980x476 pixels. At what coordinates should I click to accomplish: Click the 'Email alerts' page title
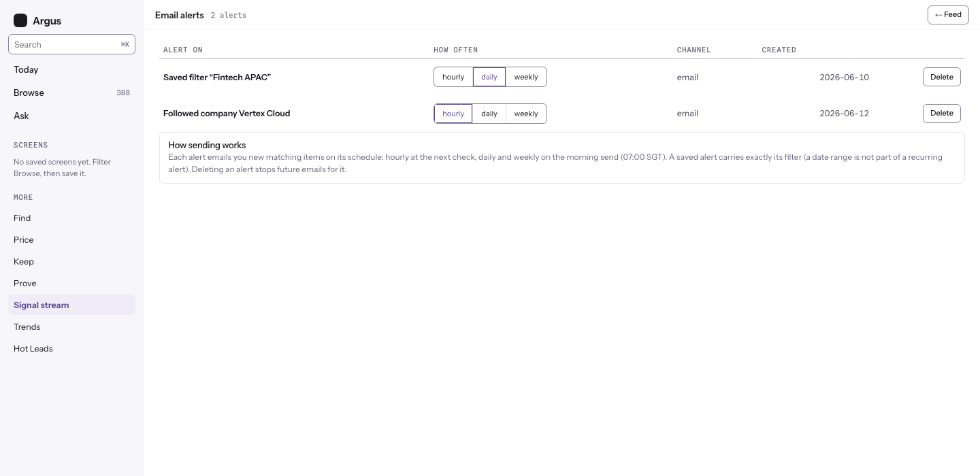tap(180, 15)
